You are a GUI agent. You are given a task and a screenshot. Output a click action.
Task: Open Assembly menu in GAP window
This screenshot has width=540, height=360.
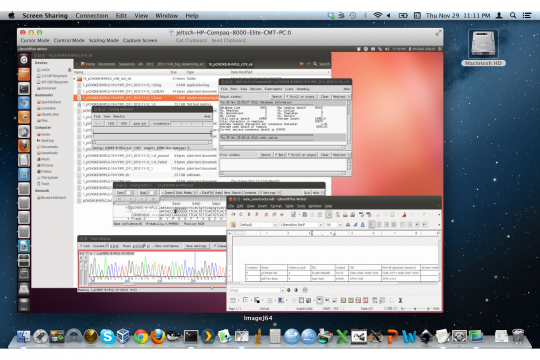(303, 89)
